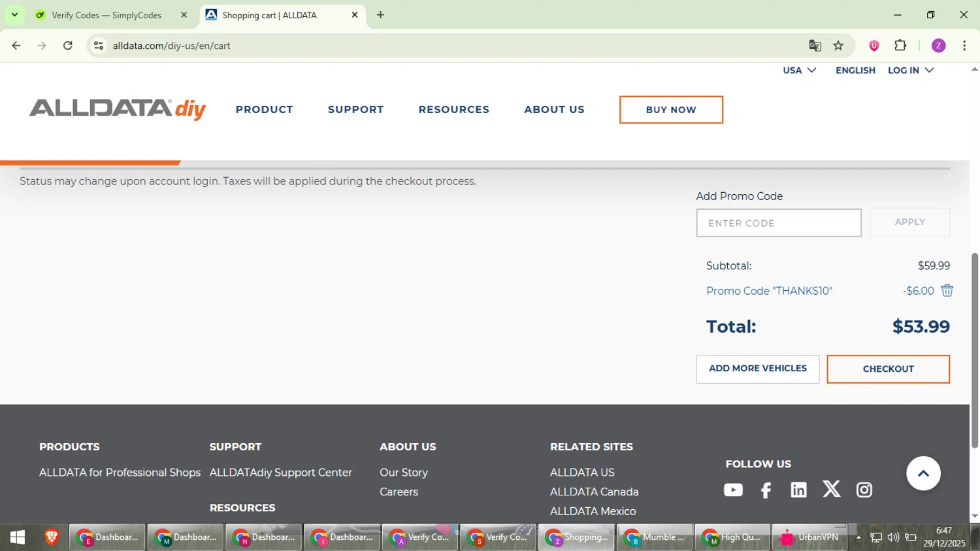Go back using browser back arrow

16,46
